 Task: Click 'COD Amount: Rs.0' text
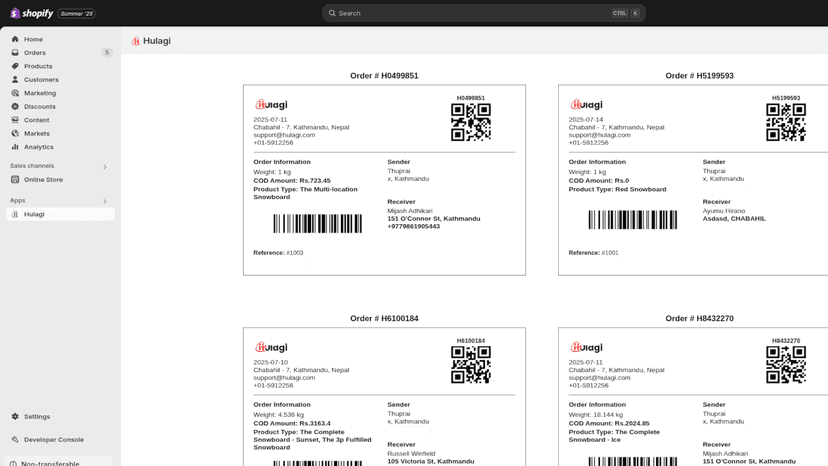click(x=599, y=181)
